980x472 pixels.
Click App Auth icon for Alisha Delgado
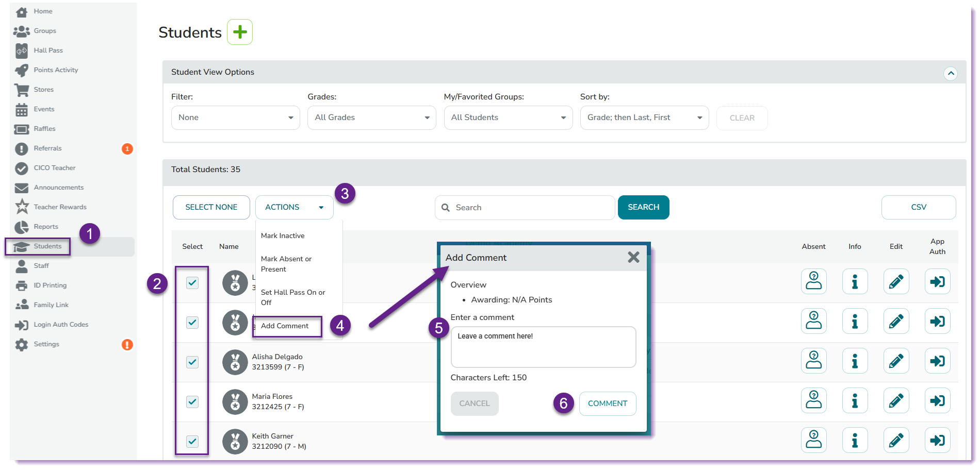(938, 361)
